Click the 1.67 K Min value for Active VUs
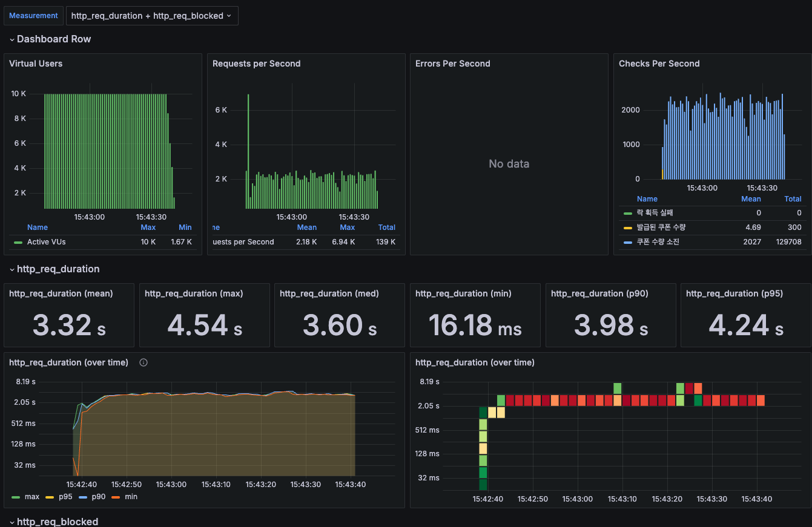 [181, 242]
